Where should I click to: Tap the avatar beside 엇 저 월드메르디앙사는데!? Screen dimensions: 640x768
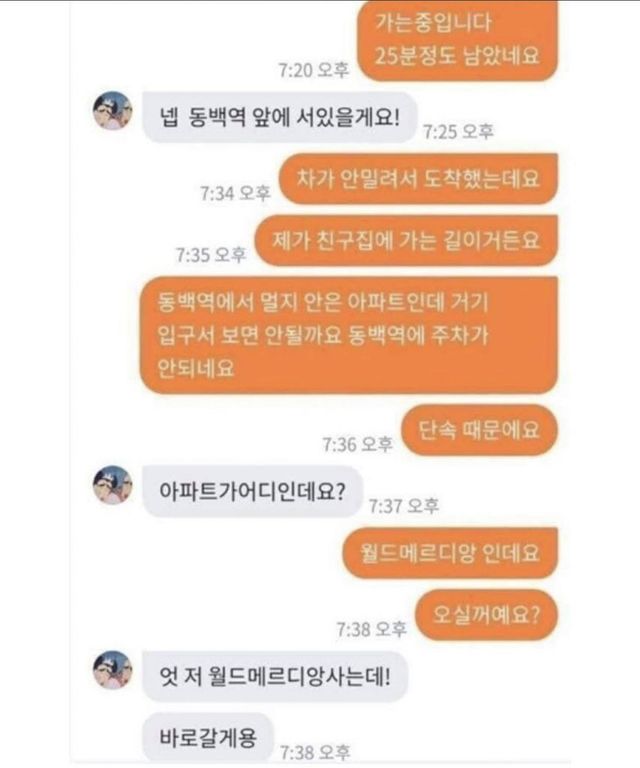[113, 670]
